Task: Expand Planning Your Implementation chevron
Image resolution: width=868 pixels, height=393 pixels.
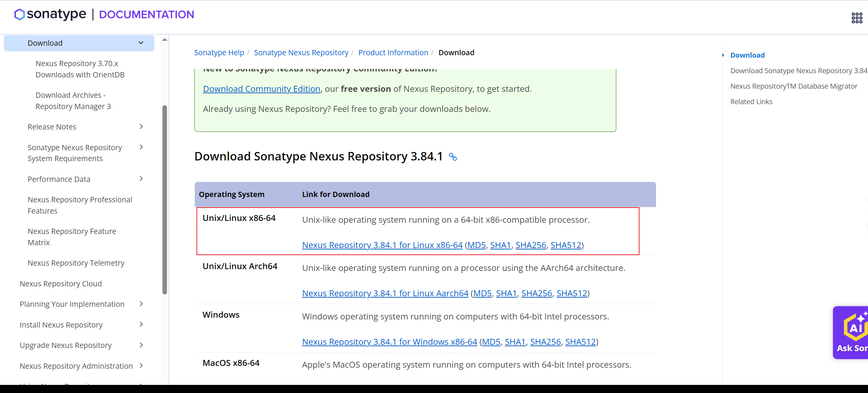Action: coord(141,304)
